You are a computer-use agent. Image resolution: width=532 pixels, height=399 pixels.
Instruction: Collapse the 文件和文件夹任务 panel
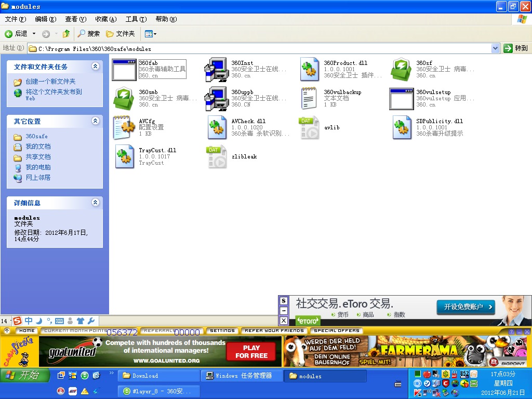96,66
